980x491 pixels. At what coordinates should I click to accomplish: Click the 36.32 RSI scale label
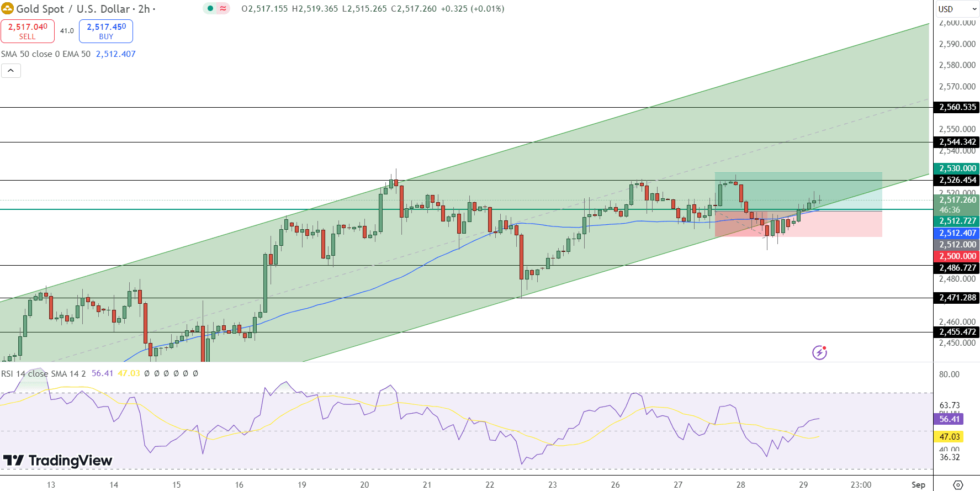click(x=949, y=457)
